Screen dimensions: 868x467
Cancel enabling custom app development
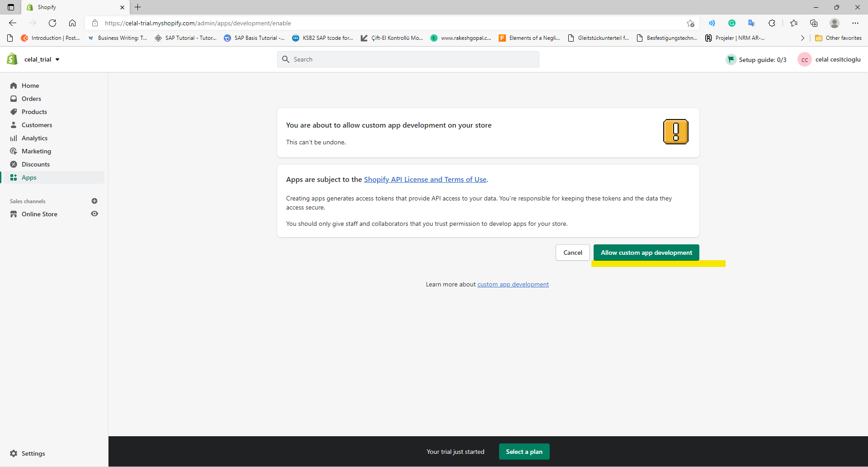[572, 253]
